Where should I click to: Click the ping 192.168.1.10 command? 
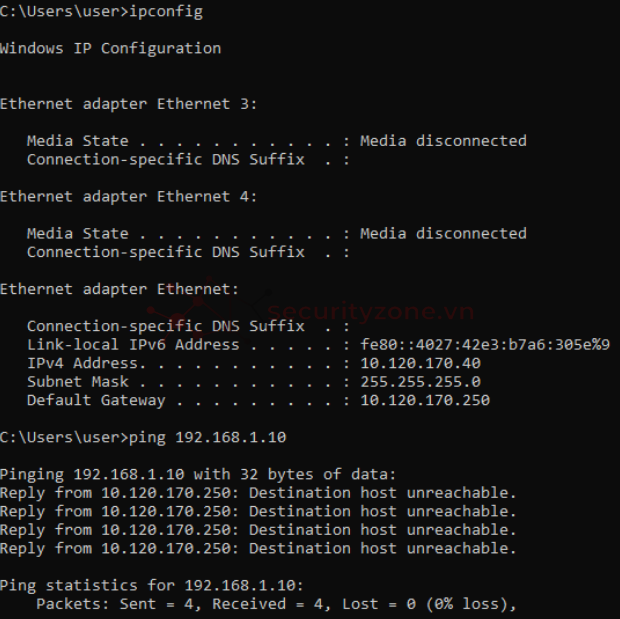pyautogui.click(x=208, y=437)
